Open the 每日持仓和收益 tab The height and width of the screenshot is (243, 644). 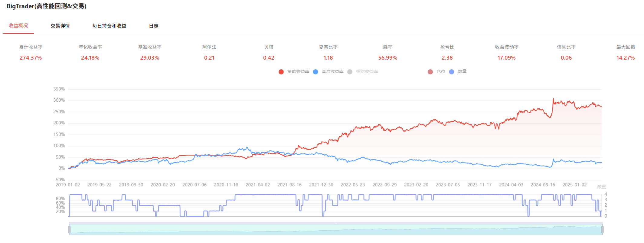click(x=109, y=26)
